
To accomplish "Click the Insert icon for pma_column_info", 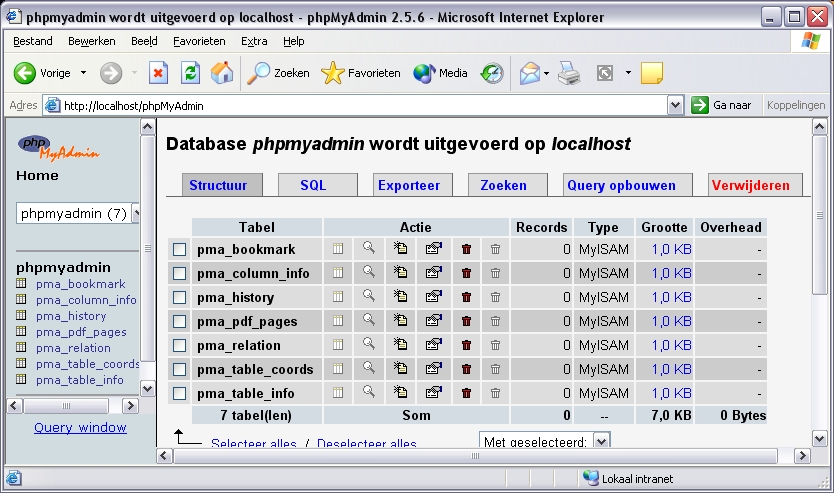I will 400,272.
